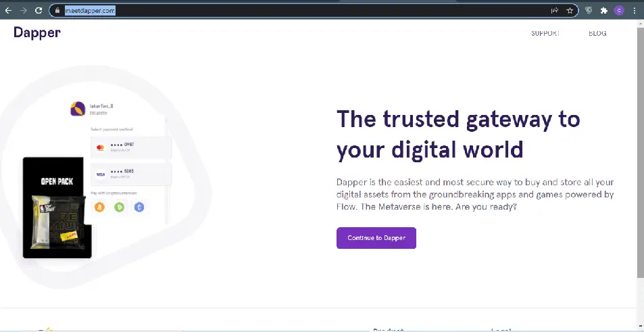Reload the current page
Viewport: 644px width, 332px height.
[x=39, y=10]
